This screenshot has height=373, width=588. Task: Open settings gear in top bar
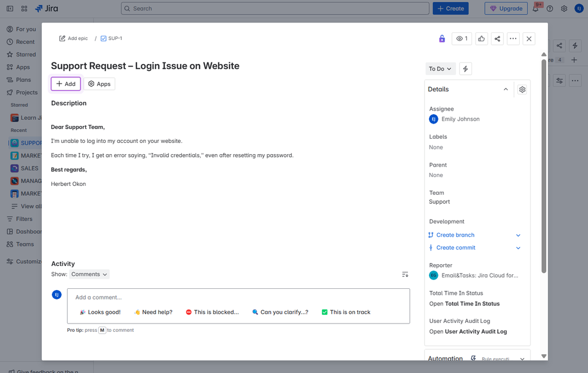(564, 9)
